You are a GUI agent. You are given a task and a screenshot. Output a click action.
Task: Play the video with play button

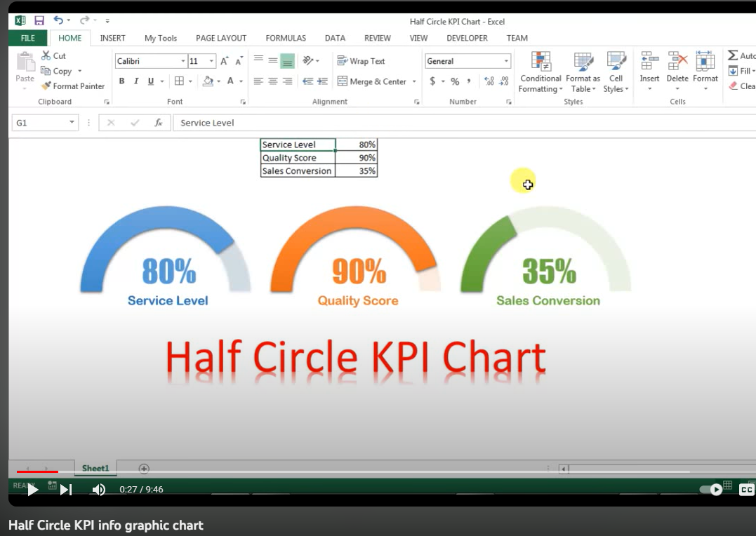[x=32, y=490]
